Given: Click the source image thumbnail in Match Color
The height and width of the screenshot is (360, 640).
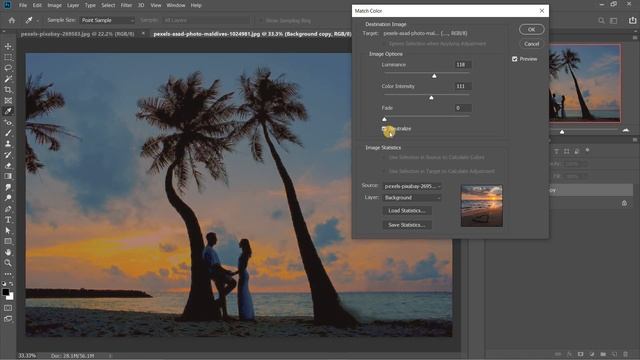Looking at the screenshot, I should (x=482, y=206).
